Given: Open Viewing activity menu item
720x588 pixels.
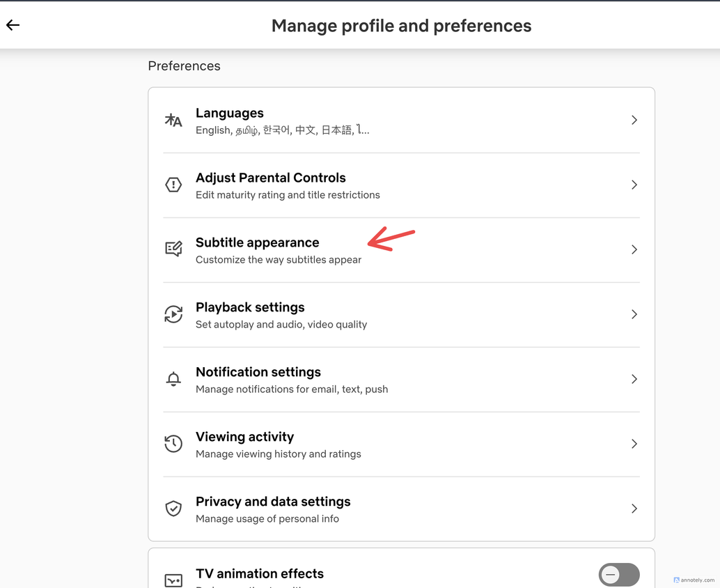Looking at the screenshot, I should [401, 444].
